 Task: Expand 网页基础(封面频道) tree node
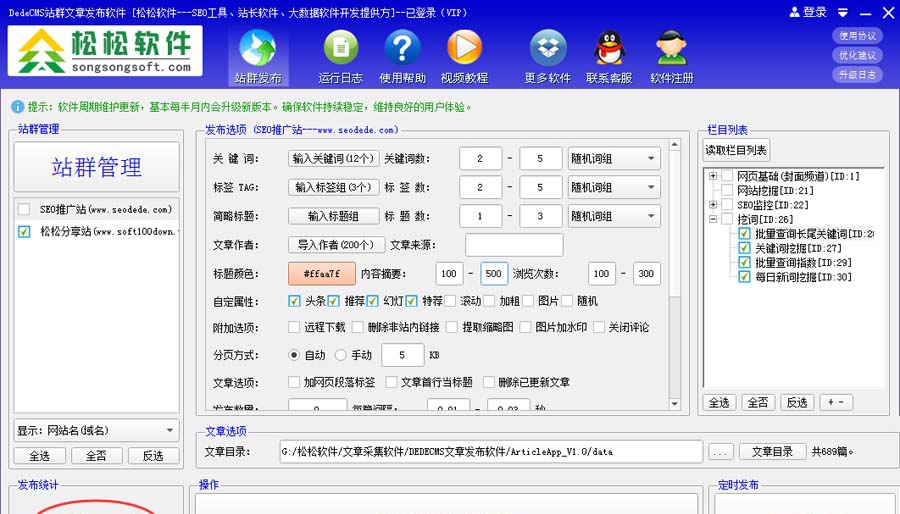coord(713,176)
